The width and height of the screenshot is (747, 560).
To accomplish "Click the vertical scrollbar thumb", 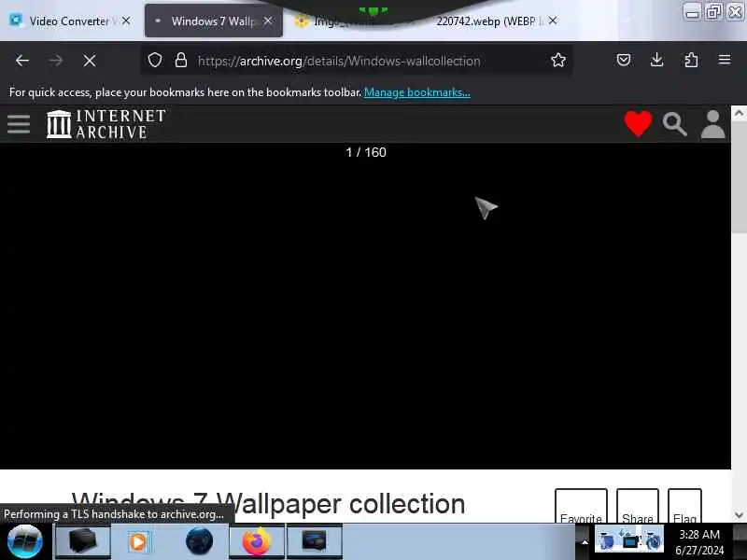I will click(x=739, y=178).
